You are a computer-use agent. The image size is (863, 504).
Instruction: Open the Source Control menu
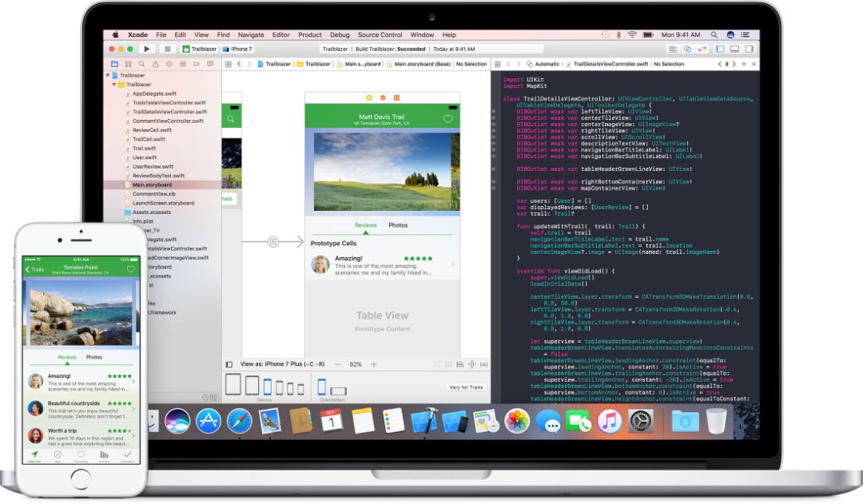point(380,34)
